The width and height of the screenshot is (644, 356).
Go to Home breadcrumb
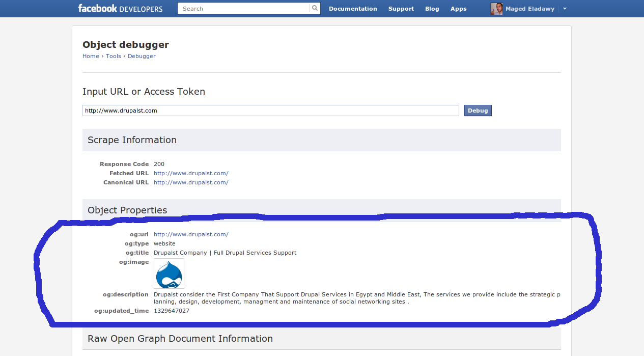91,56
